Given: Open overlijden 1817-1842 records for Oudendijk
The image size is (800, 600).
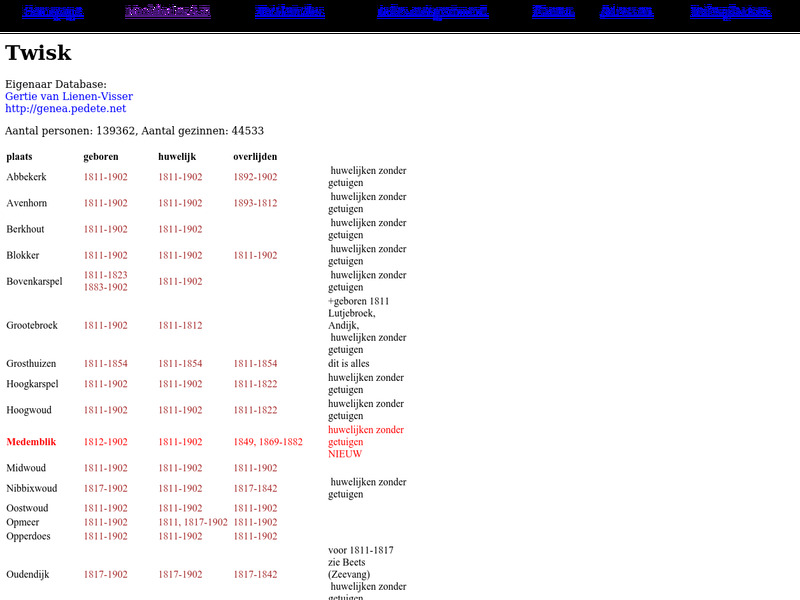Looking at the screenshot, I should point(254,574).
